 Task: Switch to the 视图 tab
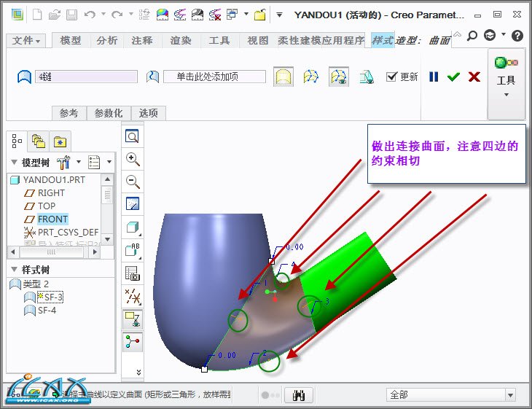click(x=257, y=41)
